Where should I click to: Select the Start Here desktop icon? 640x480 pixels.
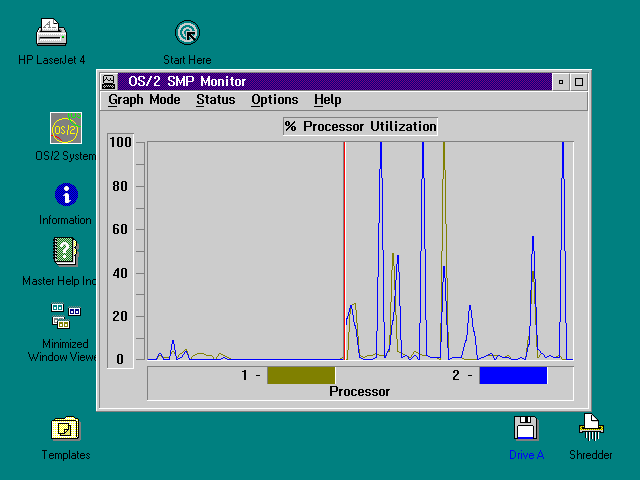pyautogui.click(x=187, y=34)
